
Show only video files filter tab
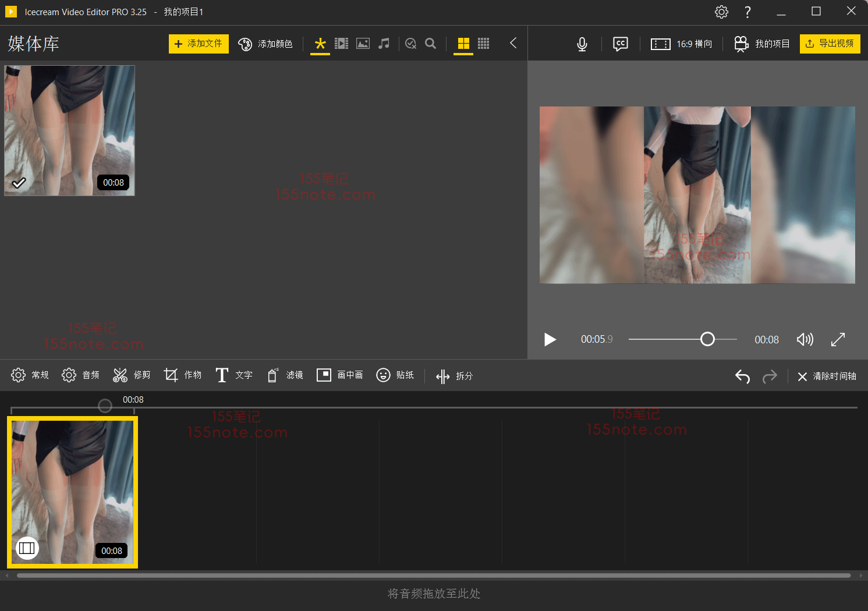click(341, 44)
